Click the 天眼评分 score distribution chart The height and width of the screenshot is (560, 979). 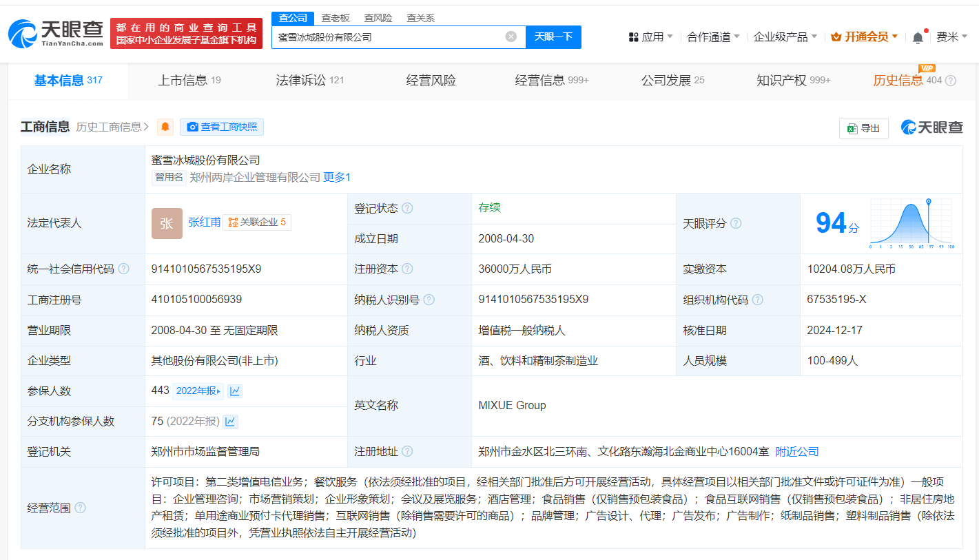(911, 223)
